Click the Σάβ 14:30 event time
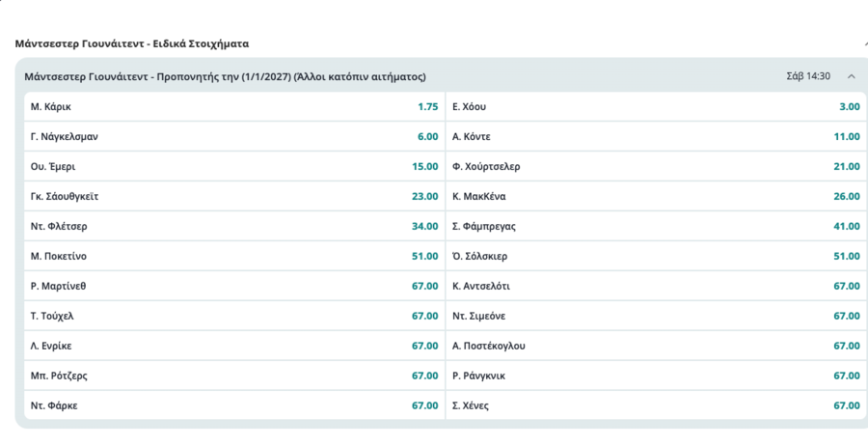 tap(808, 76)
